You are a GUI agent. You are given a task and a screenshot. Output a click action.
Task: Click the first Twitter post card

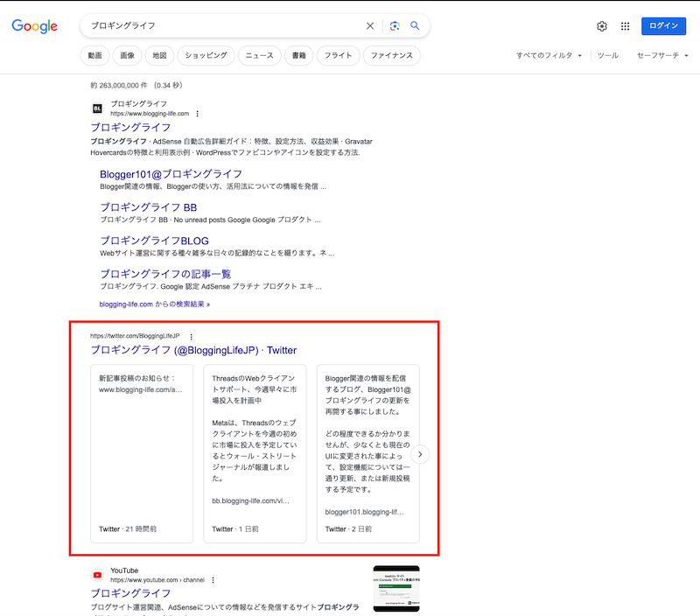pos(141,454)
